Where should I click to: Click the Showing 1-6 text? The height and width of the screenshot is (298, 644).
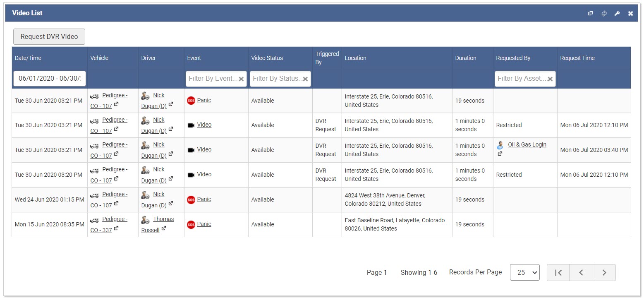click(419, 272)
